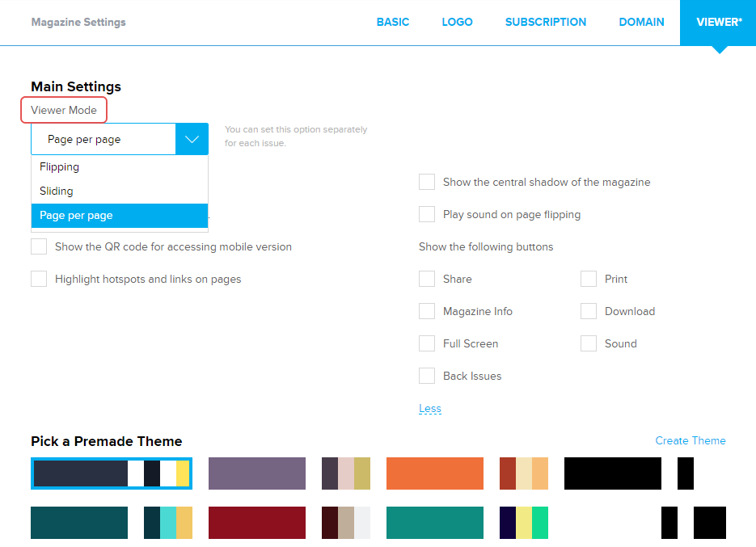Toggle the Full Screen button checkbox
Screen dimensions: 756x547
(x=427, y=344)
